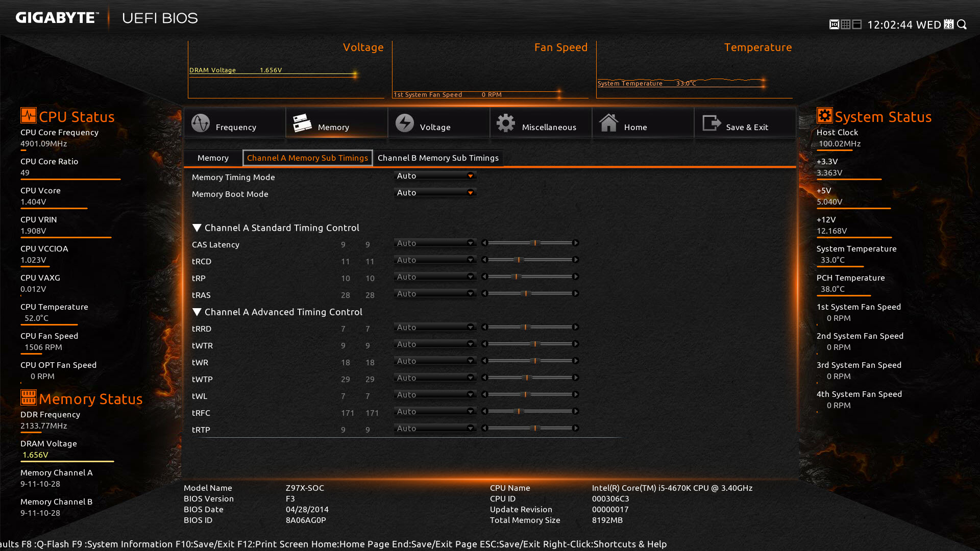Click right arrow of tRFC slider

[576, 412]
